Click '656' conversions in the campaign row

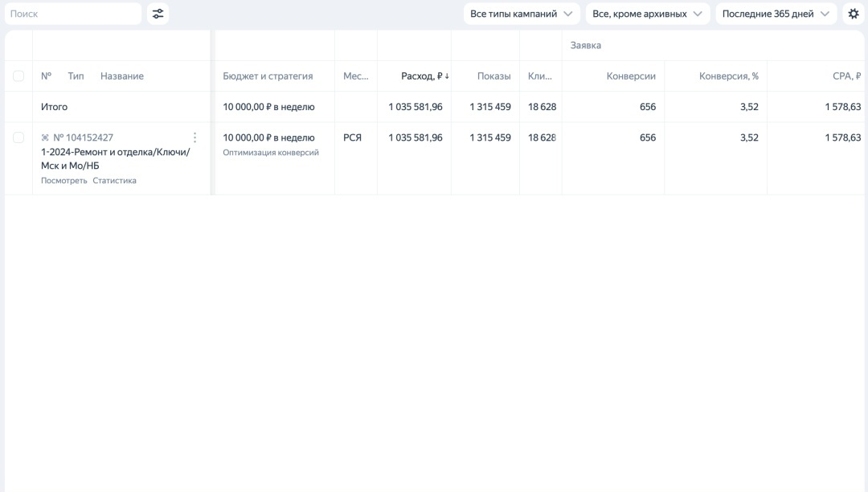pyautogui.click(x=648, y=137)
